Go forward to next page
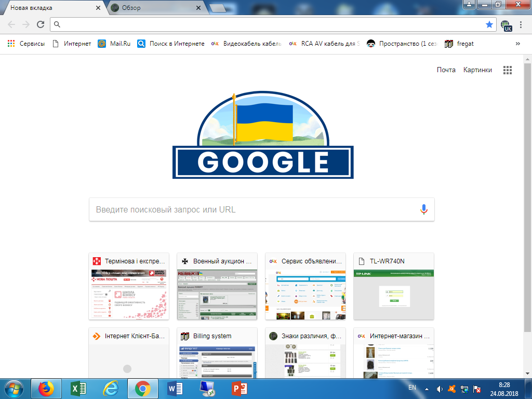532x399 pixels. pyautogui.click(x=26, y=24)
